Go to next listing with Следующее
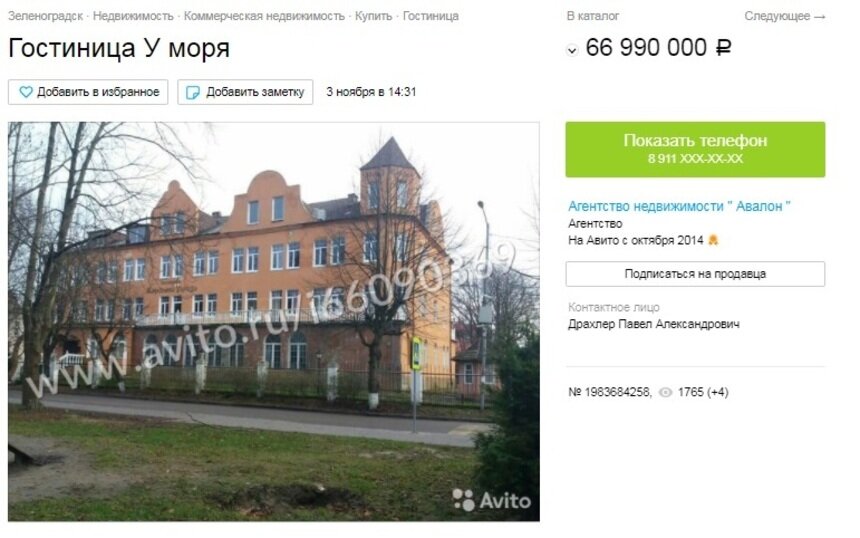The image size is (860, 538). pos(785,16)
